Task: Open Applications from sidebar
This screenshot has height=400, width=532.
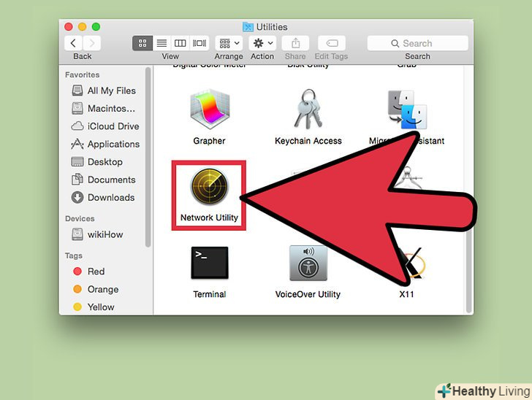Action: coord(105,144)
